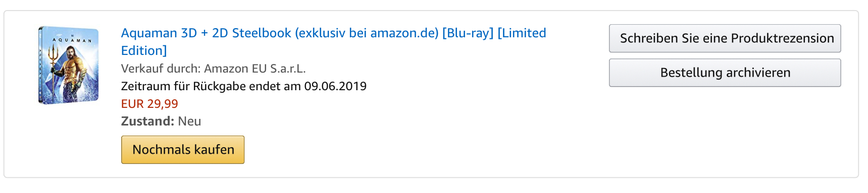
Task: Click the "Zustand: Neu" condition label
Action: click(161, 121)
